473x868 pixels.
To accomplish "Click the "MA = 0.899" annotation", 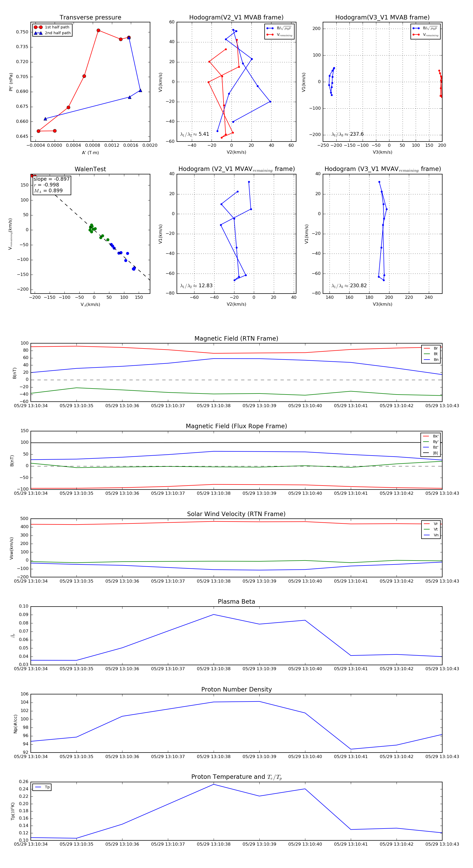I will coord(48,191).
